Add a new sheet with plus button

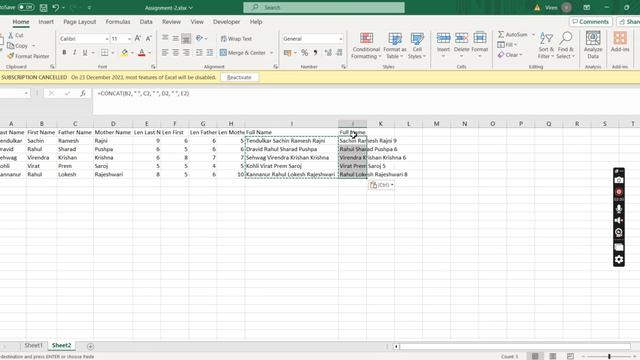(x=90, y=346)
